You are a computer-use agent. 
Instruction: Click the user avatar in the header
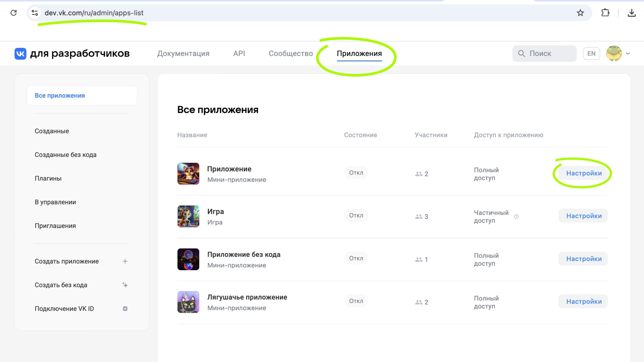click(x=614, y=54)
